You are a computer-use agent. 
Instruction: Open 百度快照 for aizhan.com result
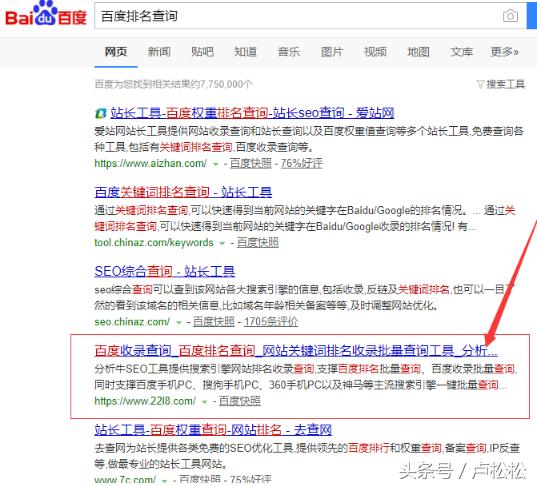click(x=251, y=163)
